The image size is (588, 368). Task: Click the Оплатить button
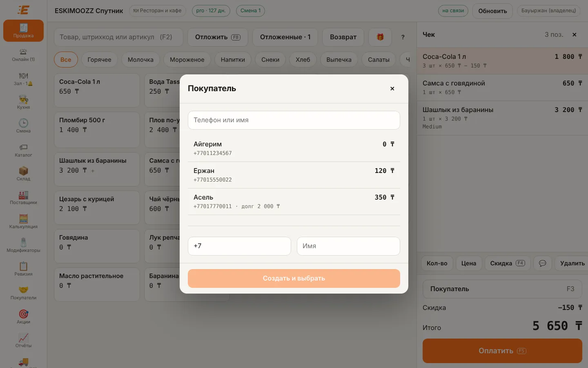[502, 351]
